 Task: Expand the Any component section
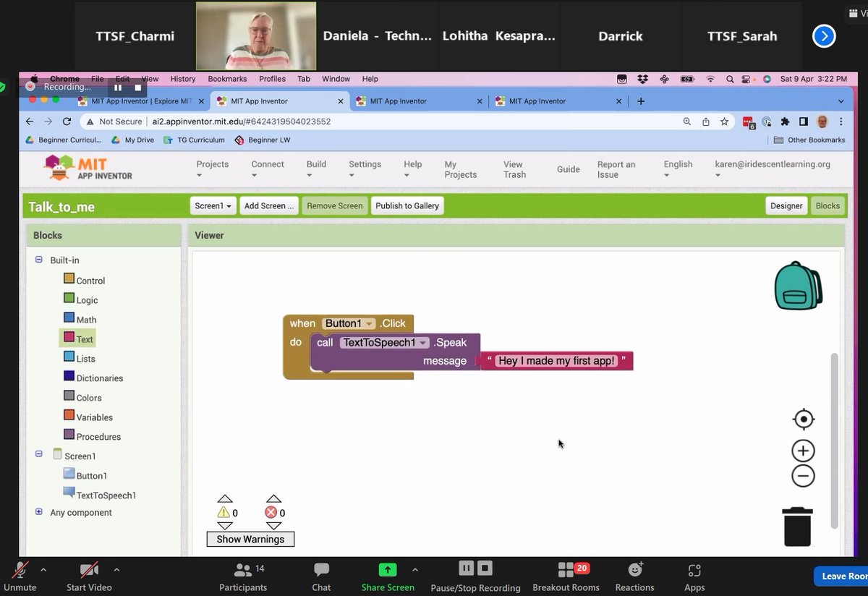(x=39, y=512)
